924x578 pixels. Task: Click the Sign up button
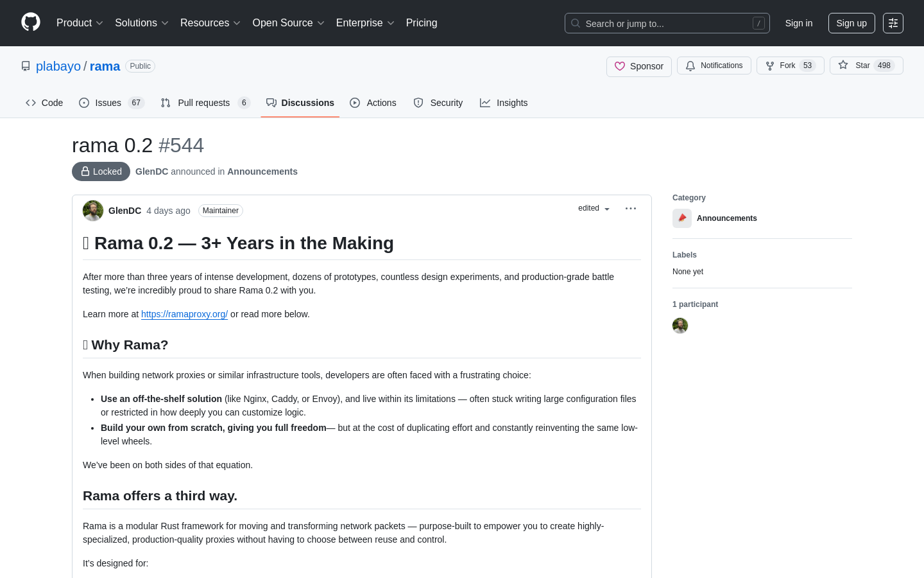(851, 23)
